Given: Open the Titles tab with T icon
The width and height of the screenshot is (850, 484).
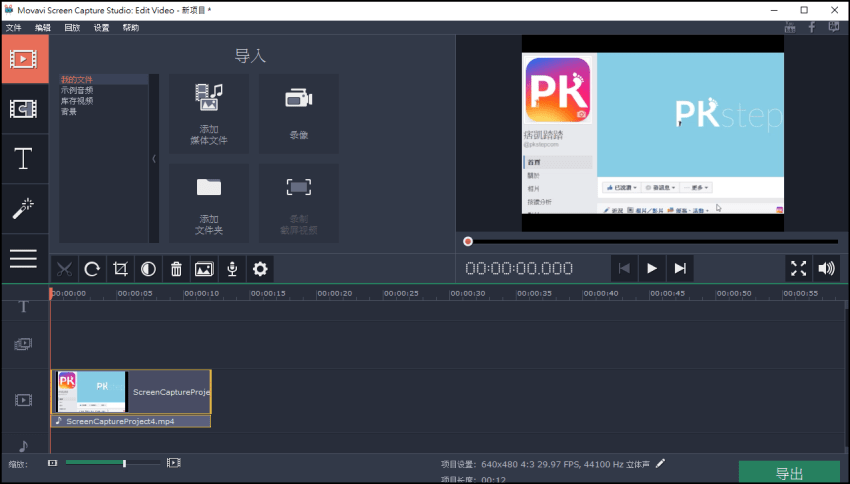Looking at the screenshot, I should tap(24, 159).
